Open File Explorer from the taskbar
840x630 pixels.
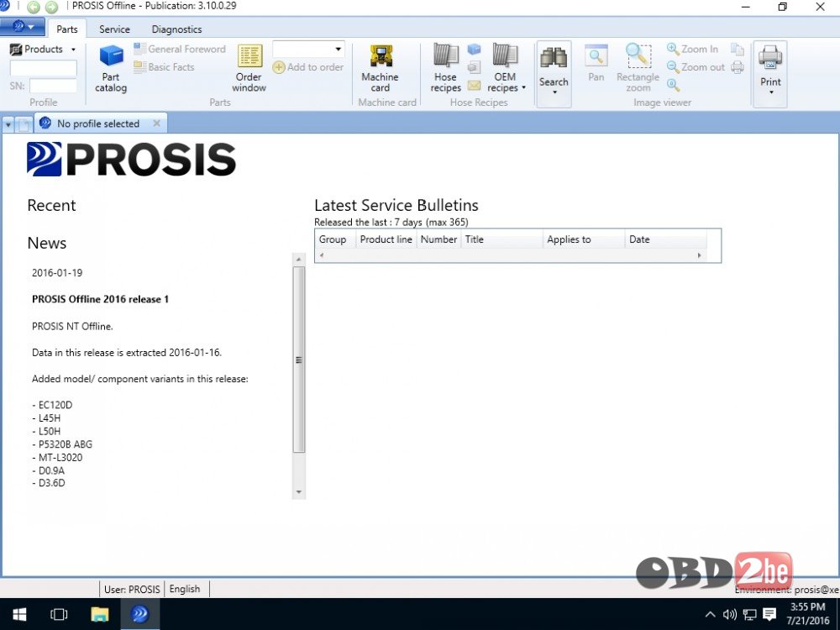click(x=100, y=614)
